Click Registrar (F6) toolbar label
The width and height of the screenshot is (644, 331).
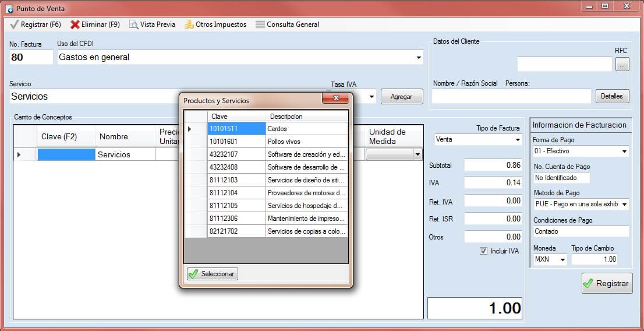point(41,24)
